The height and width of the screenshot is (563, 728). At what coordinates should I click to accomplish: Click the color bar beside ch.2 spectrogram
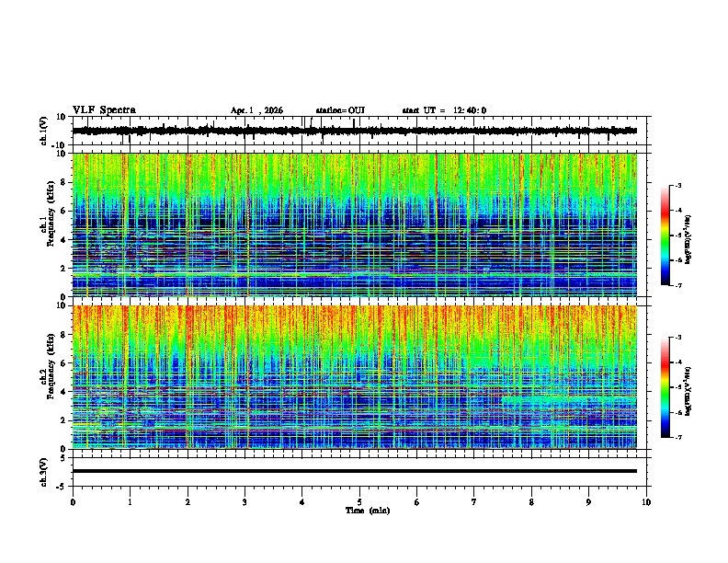(665, 387)
